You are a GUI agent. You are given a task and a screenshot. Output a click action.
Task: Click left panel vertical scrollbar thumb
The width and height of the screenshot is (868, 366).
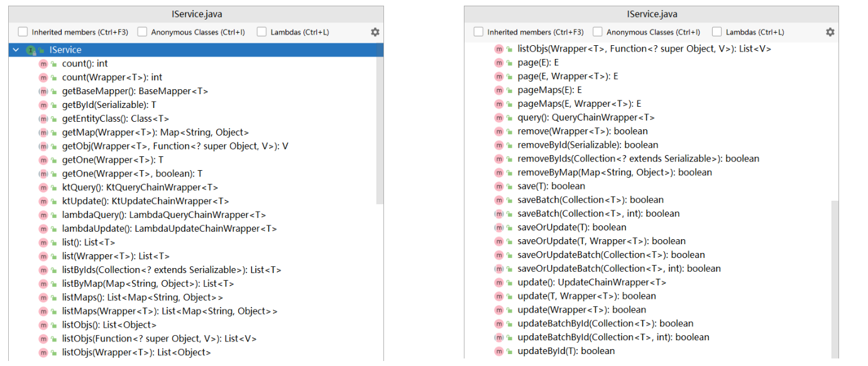[x=380, y=124]
